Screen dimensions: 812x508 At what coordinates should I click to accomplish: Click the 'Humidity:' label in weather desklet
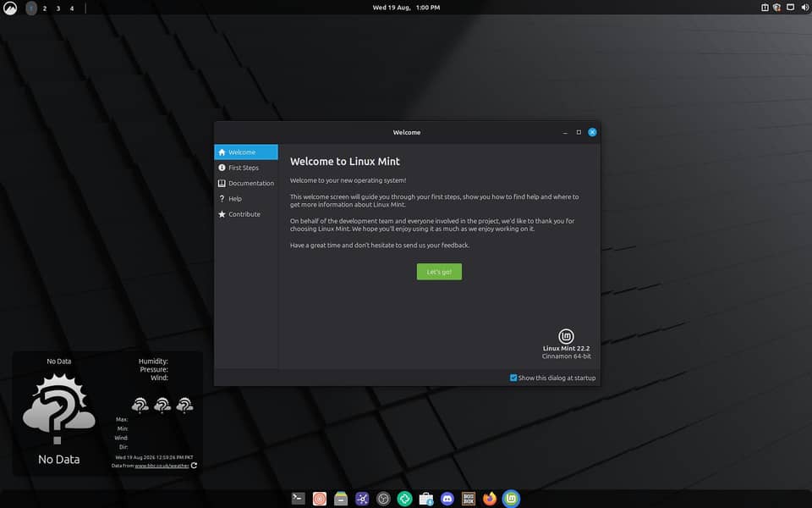coord(153,362)
